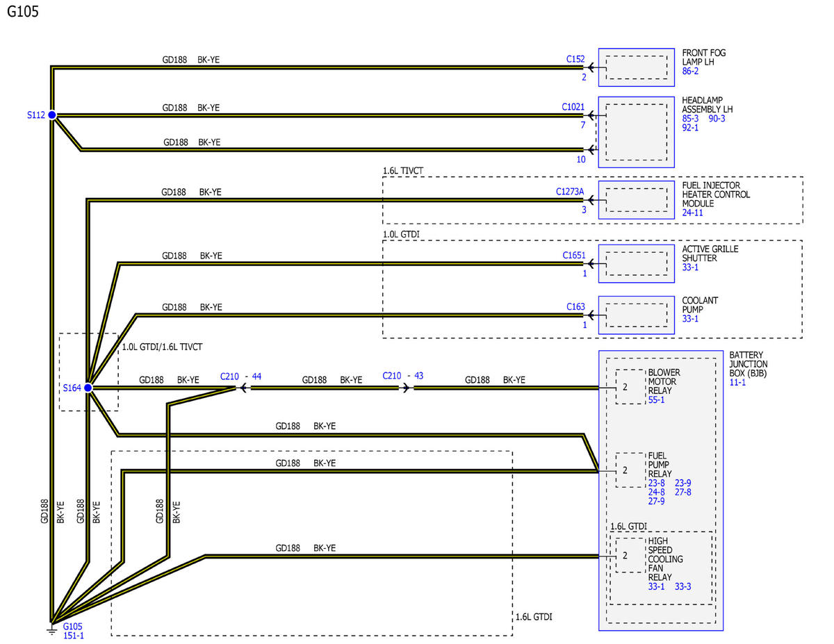Click the Fuel Injector Heater Control Module box

pos(636,200)
